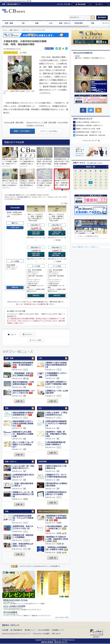This screenshot has height=644, width=110.
Task: Open 医療・看護 navigation menu
Action: click(x=9, y=23)
